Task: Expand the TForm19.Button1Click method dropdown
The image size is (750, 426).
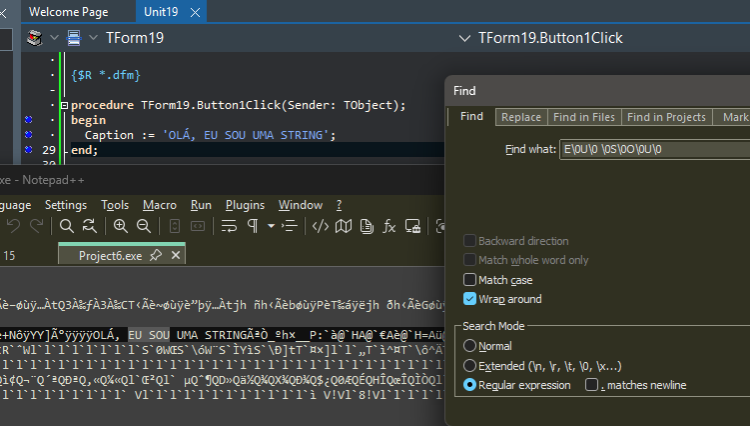Action: [464, 38]
